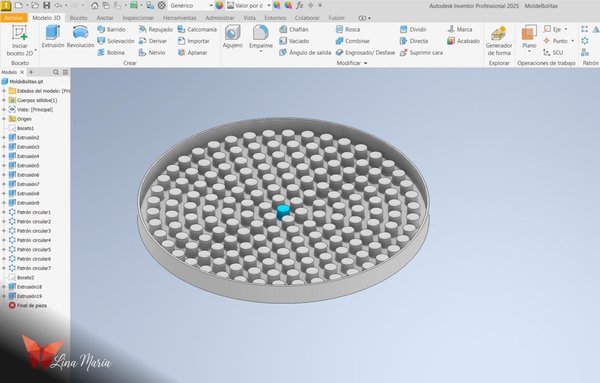
Task: Click the Combinar tool
Action: (352, 41)
